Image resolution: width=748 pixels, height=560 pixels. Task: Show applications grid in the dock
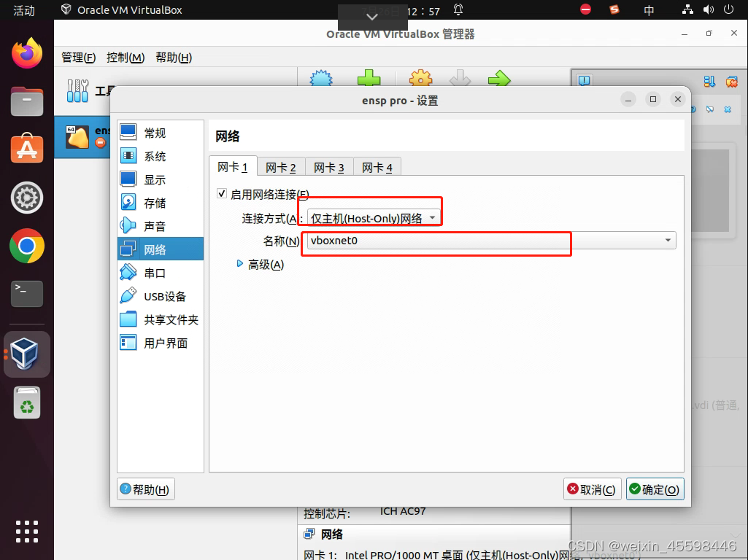click(x=27, y=531)
